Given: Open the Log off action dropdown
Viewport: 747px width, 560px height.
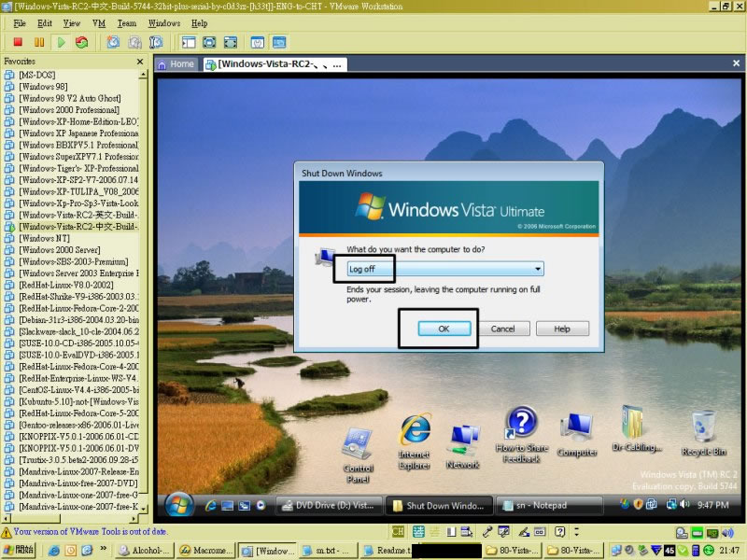Looking at the screenshot, I should 445,269.
